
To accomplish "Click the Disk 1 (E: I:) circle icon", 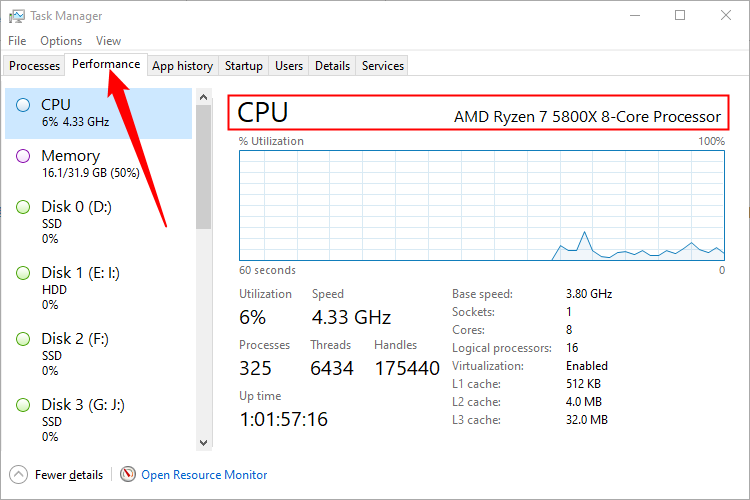I will (24, 273).
